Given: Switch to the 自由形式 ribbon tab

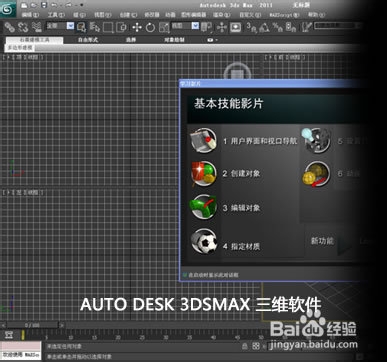Looking at the screenshot, I should pyautogui.click(x=88, y=40).
